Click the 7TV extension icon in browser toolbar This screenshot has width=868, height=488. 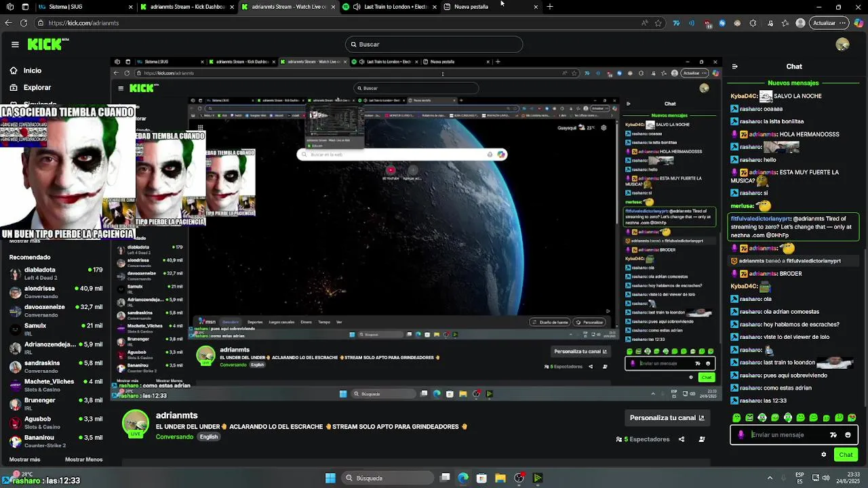pos(676,23)
